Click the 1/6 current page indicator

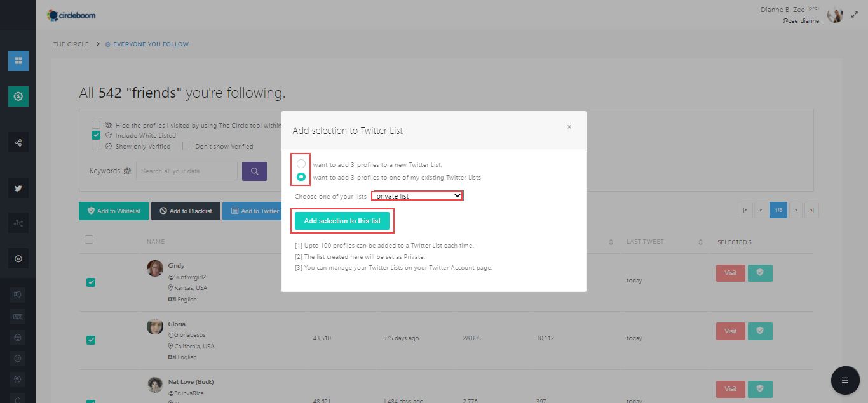778,211
